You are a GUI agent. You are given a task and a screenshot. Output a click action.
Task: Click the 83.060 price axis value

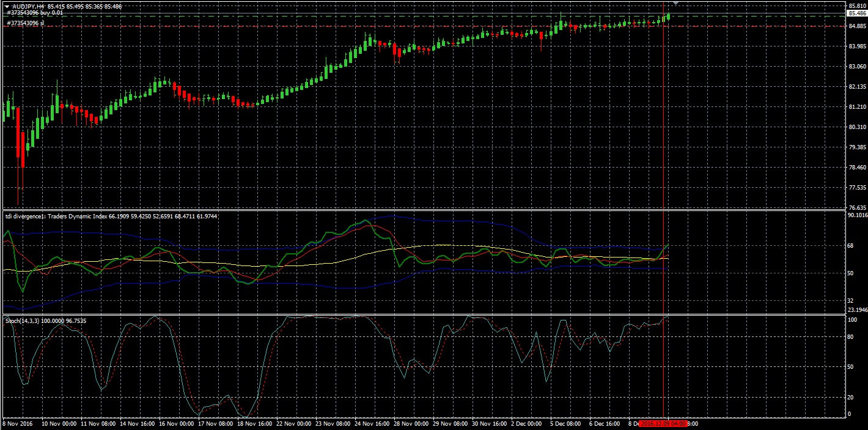tap(856, 67)
